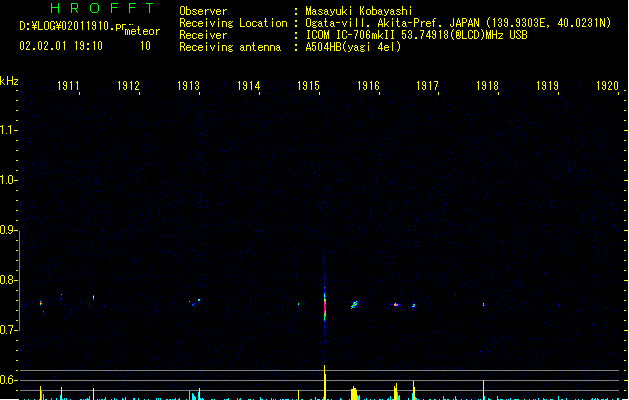Click the 1.0 kHz frequency tick label
The height and width of the screenshot is (400, 629).
[7, 180]
